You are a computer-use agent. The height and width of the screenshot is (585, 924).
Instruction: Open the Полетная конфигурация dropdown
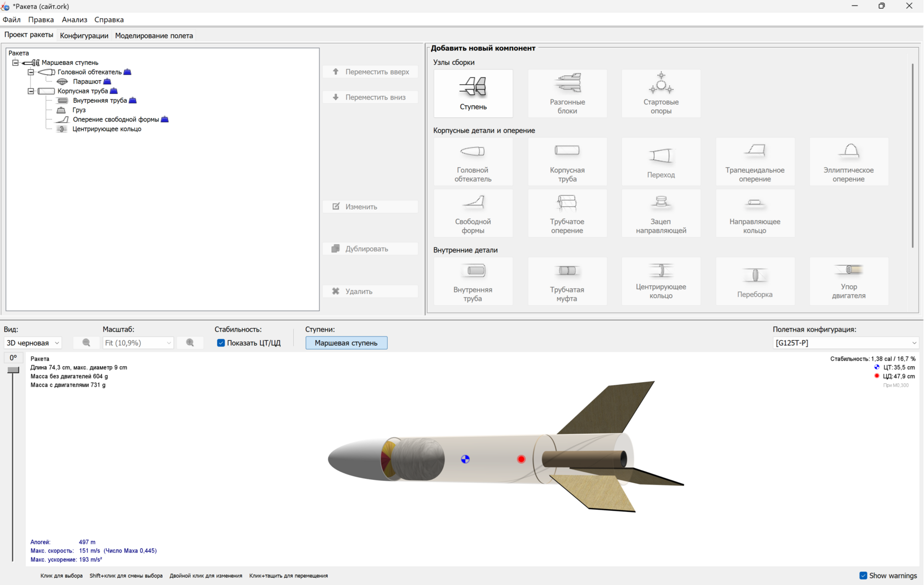tap(845, 343)
